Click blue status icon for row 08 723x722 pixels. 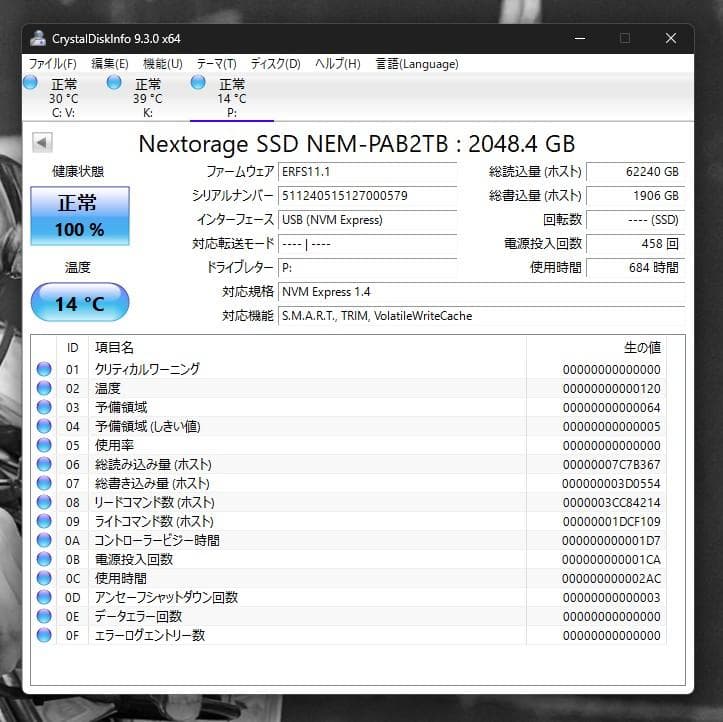pyautogui.click(x=44, y=502)
